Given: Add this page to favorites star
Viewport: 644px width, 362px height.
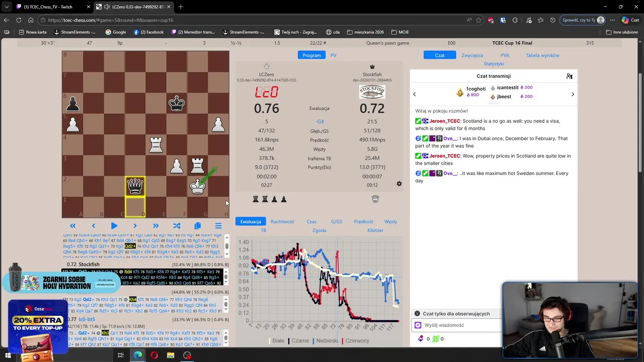Looking at the screenshot, I should 478,20.
